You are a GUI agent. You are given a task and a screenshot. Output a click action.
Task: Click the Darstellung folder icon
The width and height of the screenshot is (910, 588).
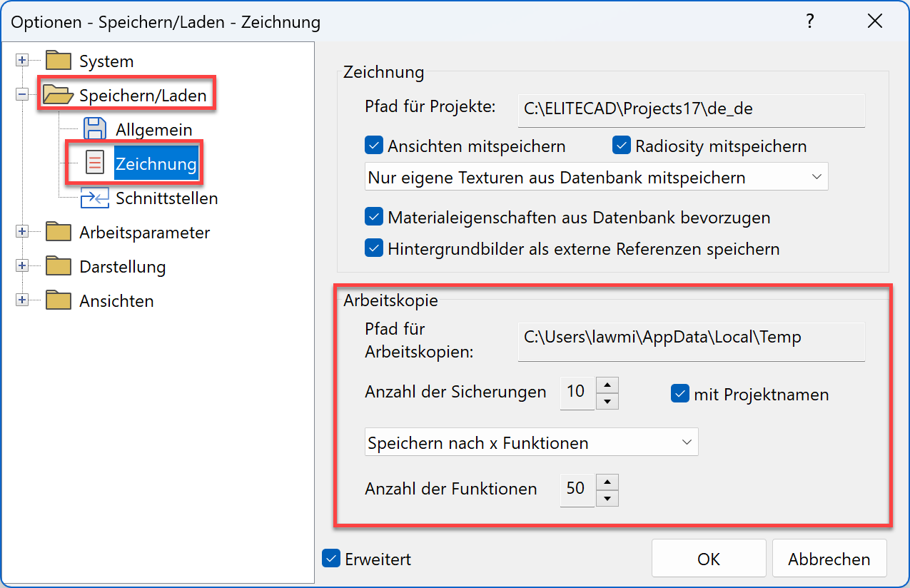[59, 266]
